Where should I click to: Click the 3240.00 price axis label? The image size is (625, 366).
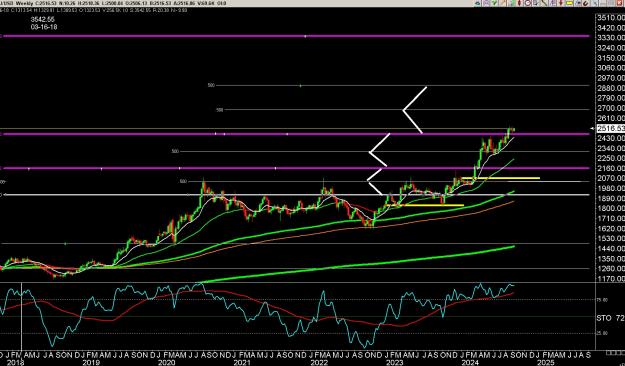click(611, 48)
